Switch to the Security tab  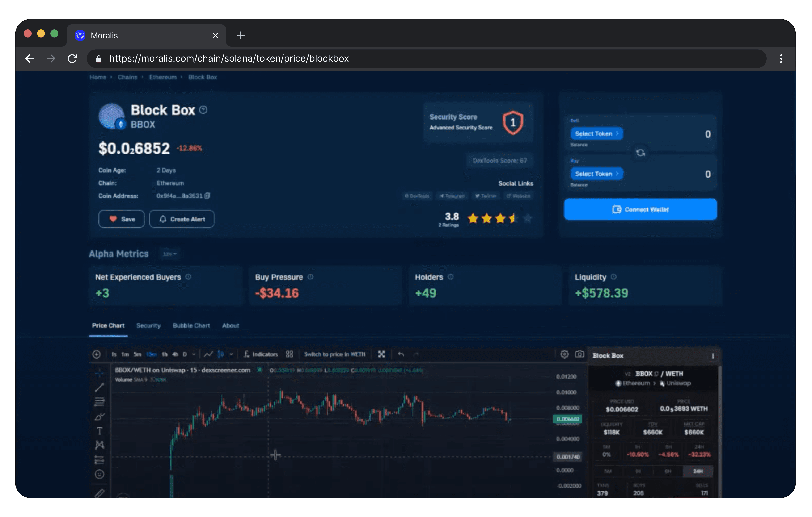pos(148,325)
